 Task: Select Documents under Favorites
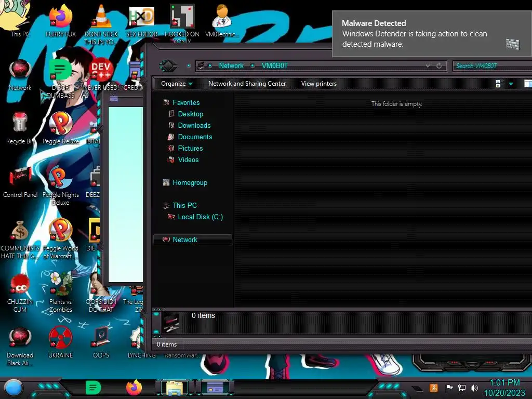point(195,137)
